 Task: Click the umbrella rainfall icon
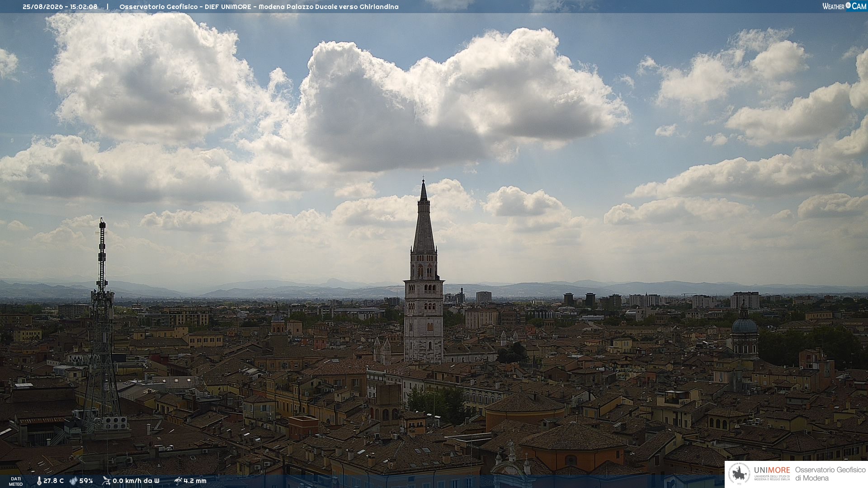pyautogui.click(x=178, y=481)
